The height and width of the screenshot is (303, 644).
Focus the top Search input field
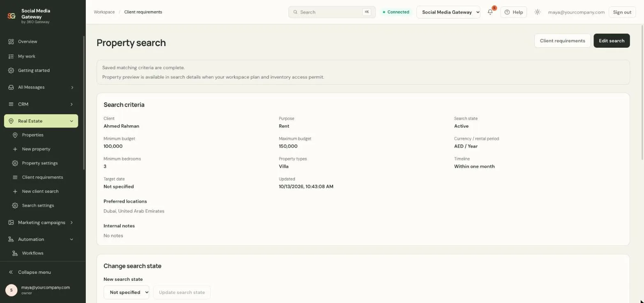pyautogui.click(x=332, y=12)
